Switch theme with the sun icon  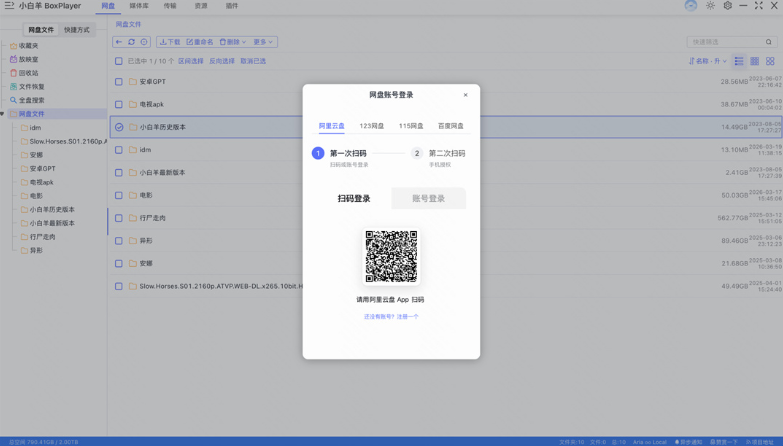pyautogui.click(x=710, y=5)
